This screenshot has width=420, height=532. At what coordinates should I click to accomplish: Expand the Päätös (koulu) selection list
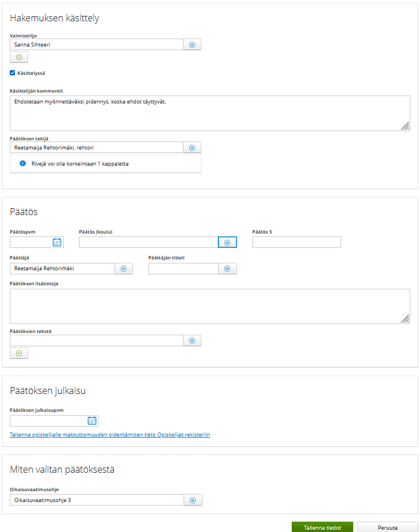pyautogui.click(x=227, y=243)
